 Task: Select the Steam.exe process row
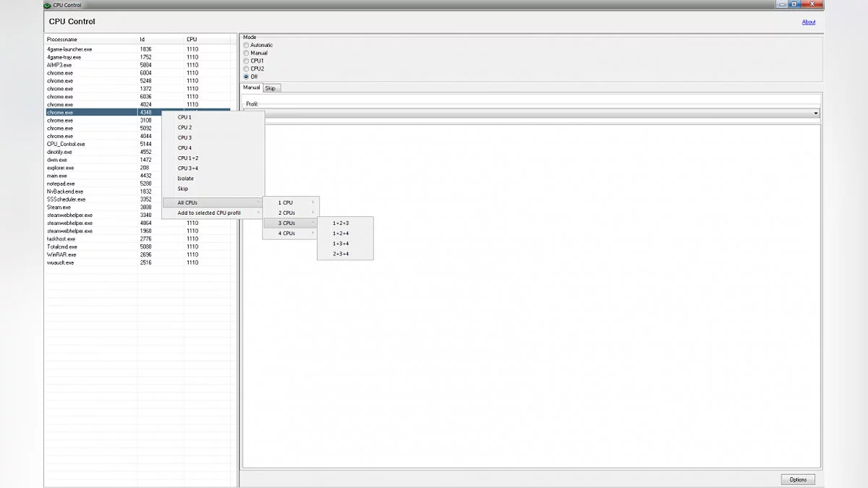pyautogui.click(x=59, y=207)
